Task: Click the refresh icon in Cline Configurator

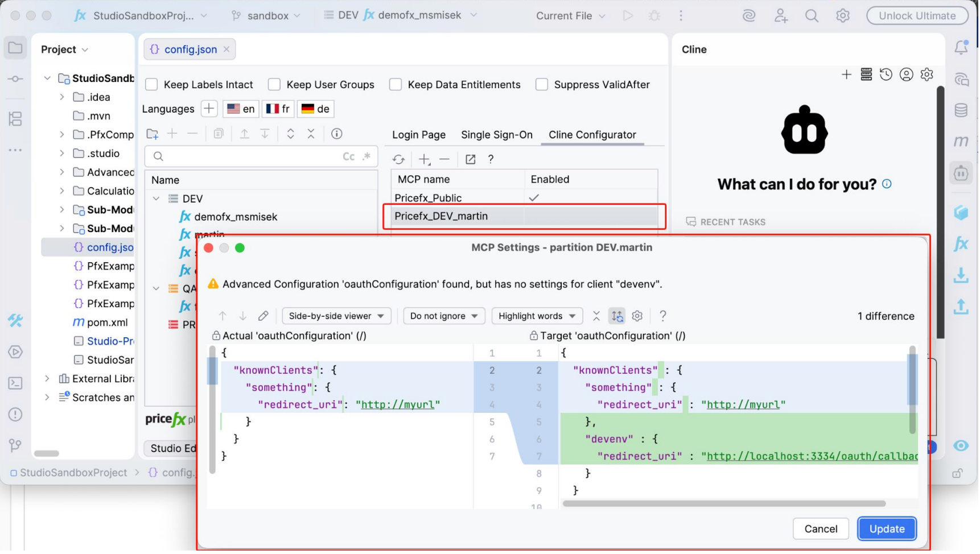Action: [399, 160]
